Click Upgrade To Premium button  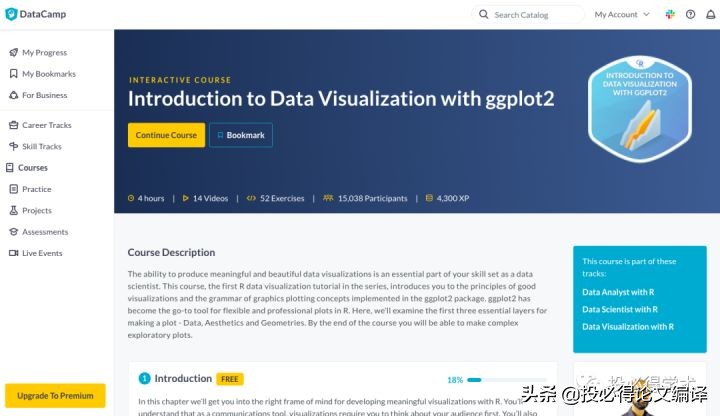pos(55,396)
